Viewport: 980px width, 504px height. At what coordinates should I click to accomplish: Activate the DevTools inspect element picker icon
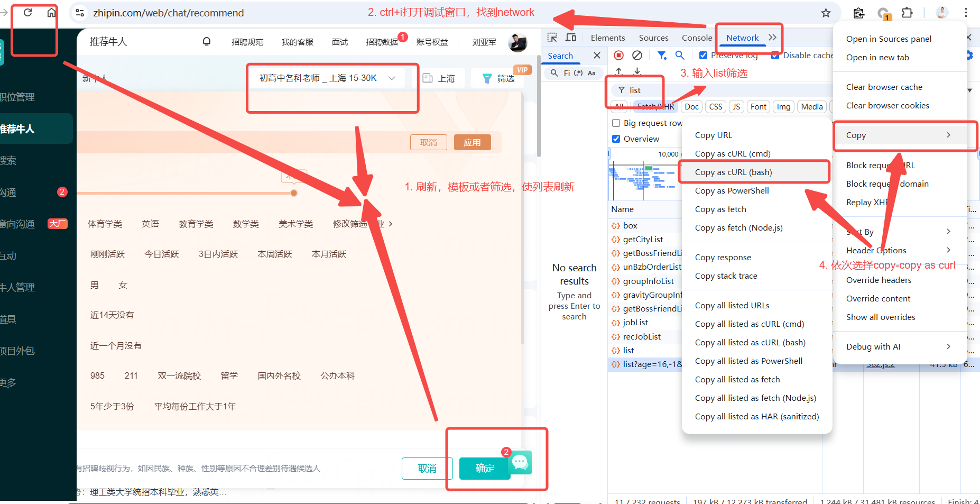click(552, 38)
